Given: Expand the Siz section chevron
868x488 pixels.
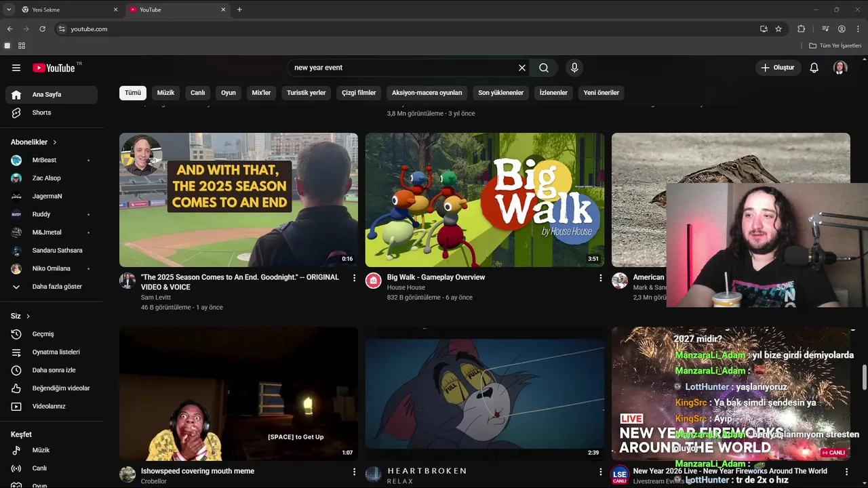Looking at the screenshot, I should [x=28, y=317].
